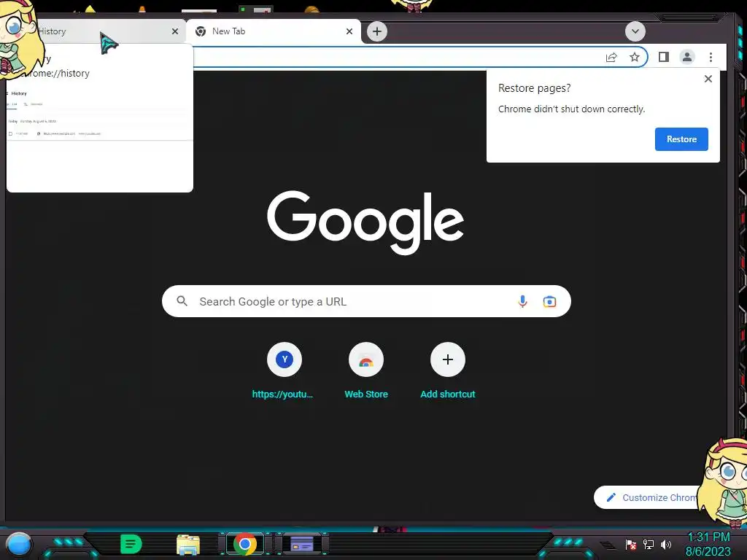The width and height of the screenshot is (747, 560).
Task: Open the purple window app in taskbar
Action: click(x=302, y=544)
